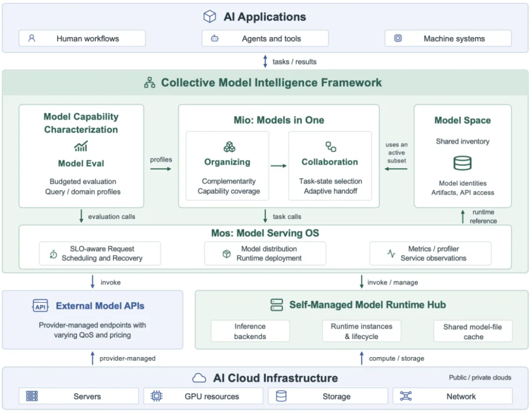The width and height of the screenshot is (532, 413).
Task: Click the "invoke / manage" label
Action: 393,282
